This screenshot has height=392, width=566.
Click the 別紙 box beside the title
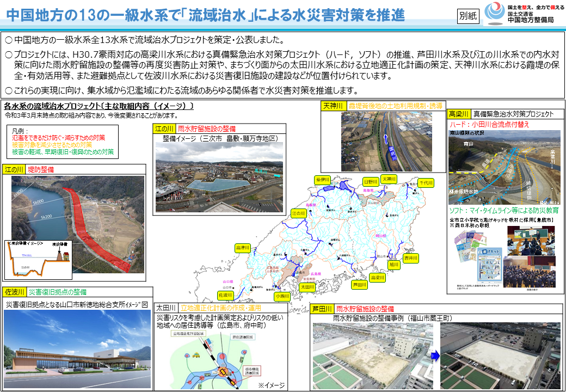click(x=468, y=16)
